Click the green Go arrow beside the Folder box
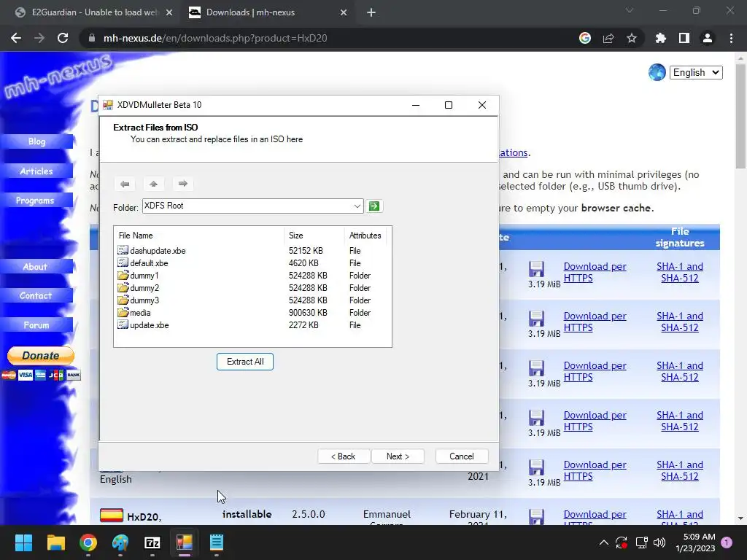The height and width of the screenshot is (560, 747). [374, 206]
